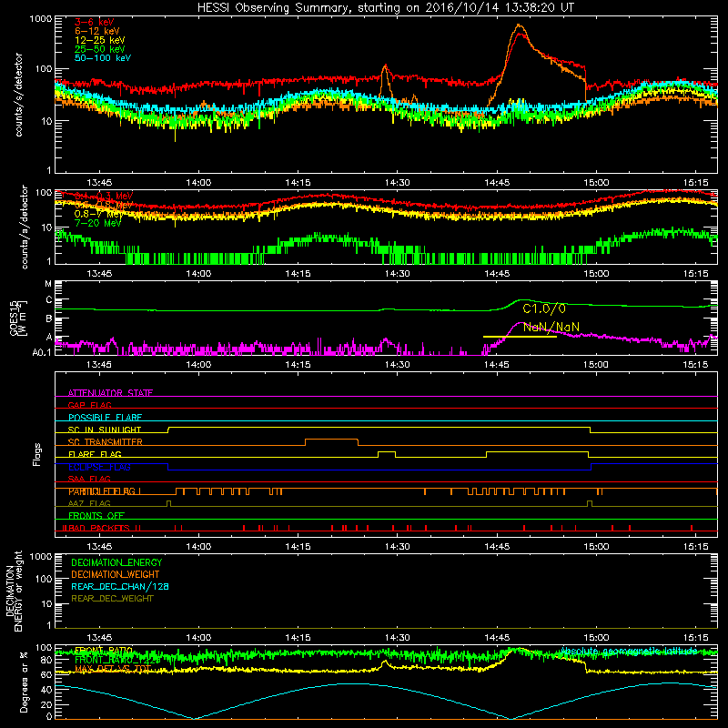728x728 pixels.
Task: Click the '1000' tick label of the top panel
Action: pos(41,19)
